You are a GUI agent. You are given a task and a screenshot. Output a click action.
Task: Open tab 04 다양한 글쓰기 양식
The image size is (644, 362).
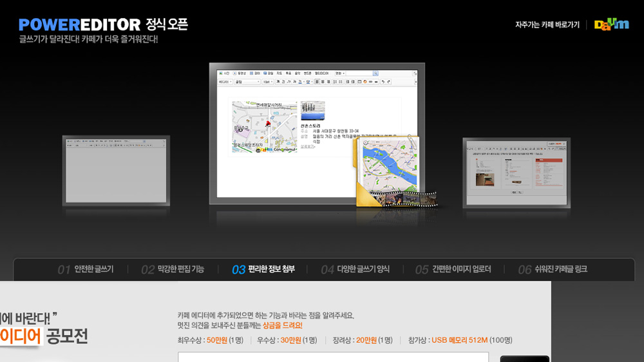[355, 269]
